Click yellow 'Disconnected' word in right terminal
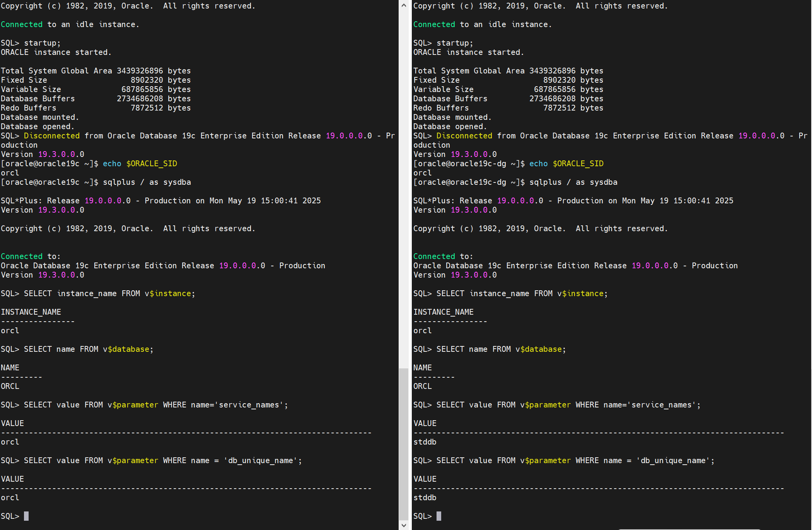The image size is (812, 530). click(464, 136)
